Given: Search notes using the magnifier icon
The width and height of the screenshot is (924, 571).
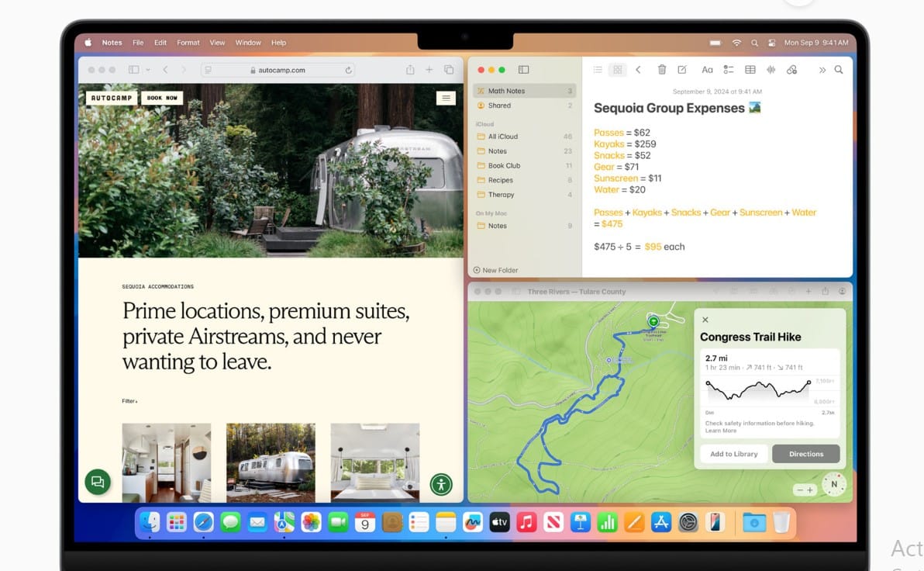Looking at the screenshot, I should tap(839, 70).
